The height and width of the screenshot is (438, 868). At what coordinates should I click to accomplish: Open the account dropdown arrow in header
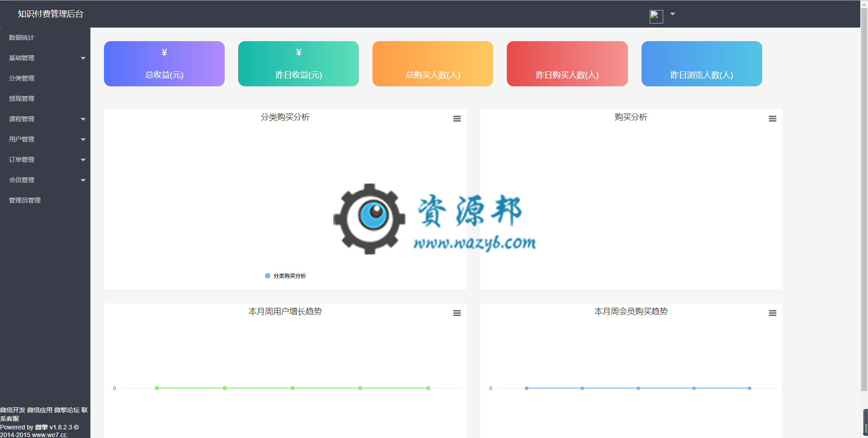673,14
